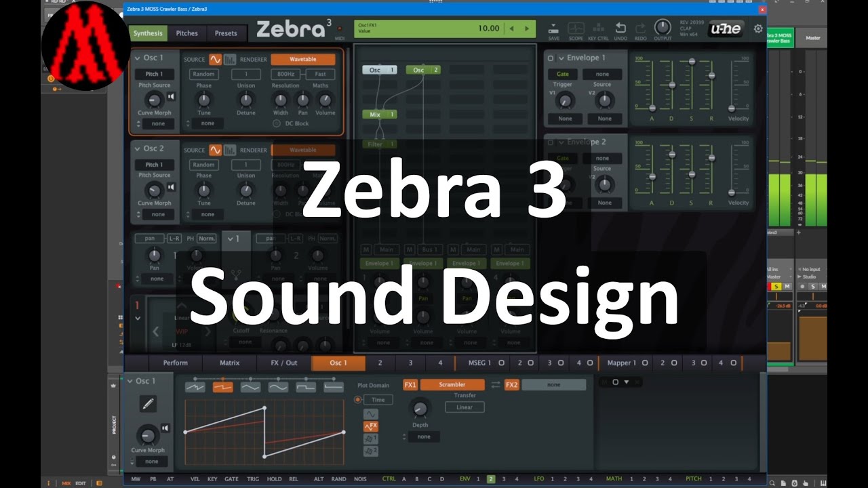This screenshot has width=868, height=488.
Task: Collapse Osc 1 panel chevron in Synthesis
Action: click(136, 58)
